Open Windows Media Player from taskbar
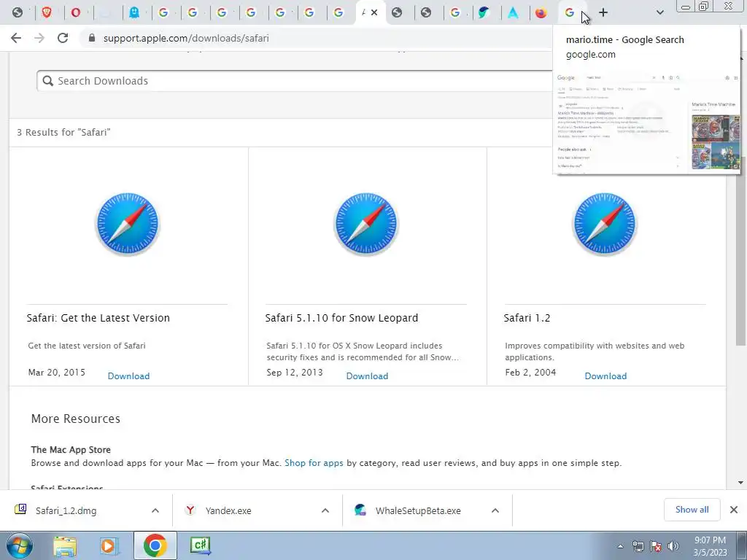The width and height of the screenshot is (747, 560). (109, 545)
